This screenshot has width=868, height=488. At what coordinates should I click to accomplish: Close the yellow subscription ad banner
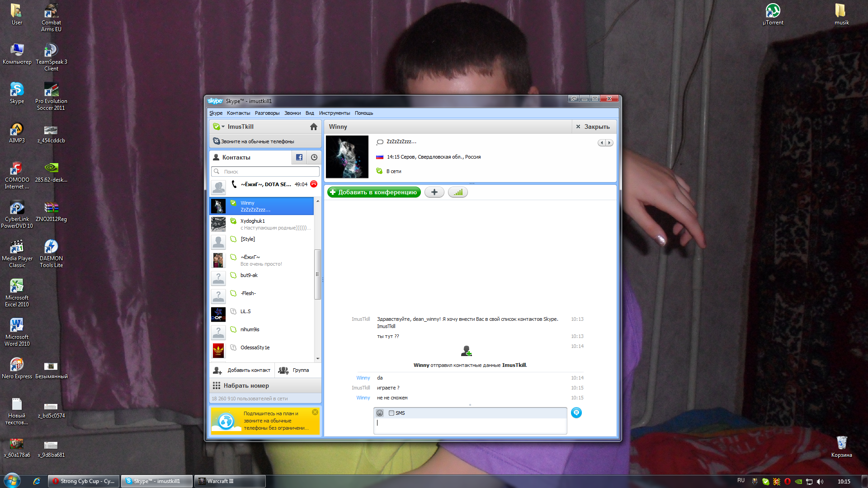pos(315,412)
